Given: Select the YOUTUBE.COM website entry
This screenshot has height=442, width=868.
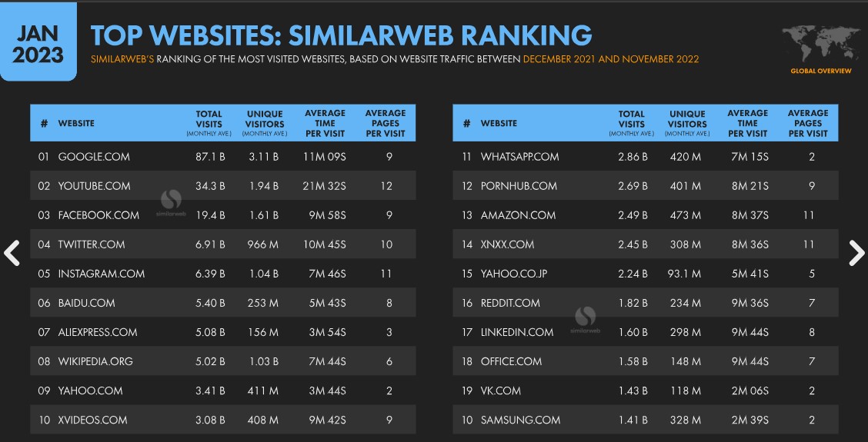Looking at the screenshot, I should [94, 187].
